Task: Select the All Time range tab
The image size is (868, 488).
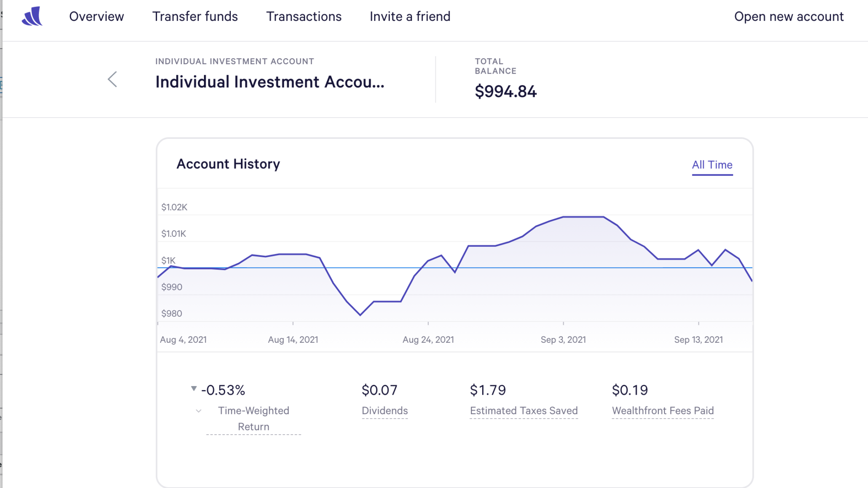Action: pos(712,165)
